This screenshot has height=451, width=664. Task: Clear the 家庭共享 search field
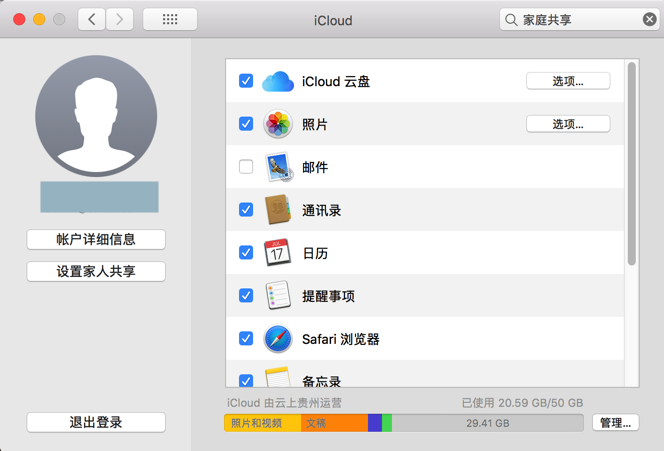point(650,19)
